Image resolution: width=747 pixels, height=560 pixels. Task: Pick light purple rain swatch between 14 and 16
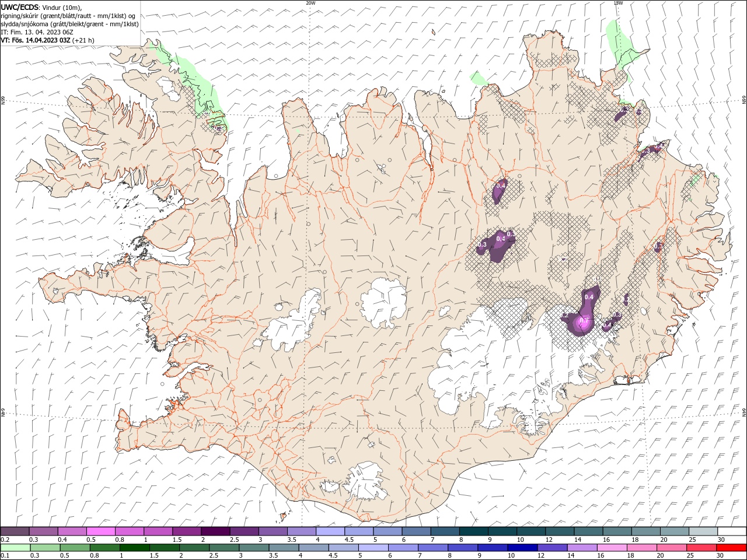(x=582, y=548)
